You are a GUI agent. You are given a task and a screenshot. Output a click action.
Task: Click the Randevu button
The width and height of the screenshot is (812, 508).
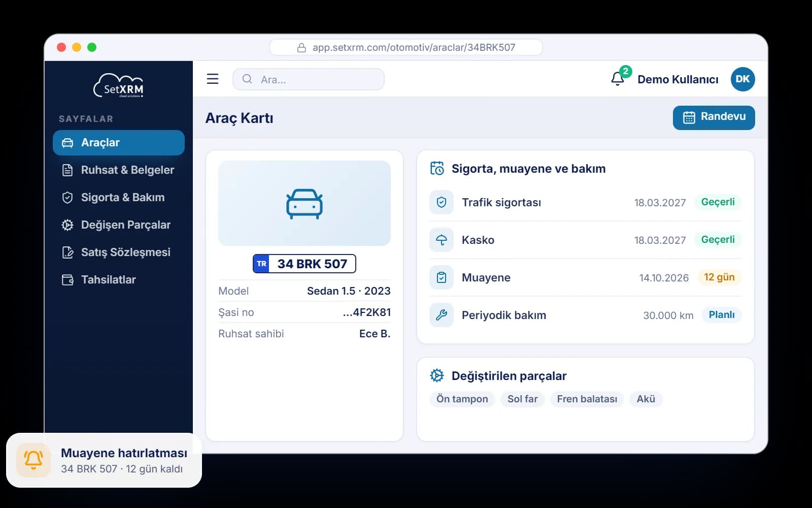(x=714, y=117)
